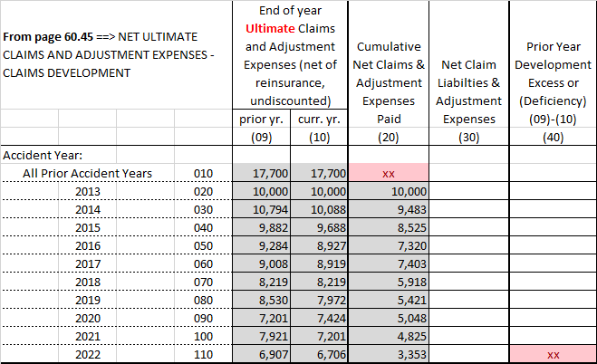Select the 2014 prior year value 10,794

click(262, 209)
